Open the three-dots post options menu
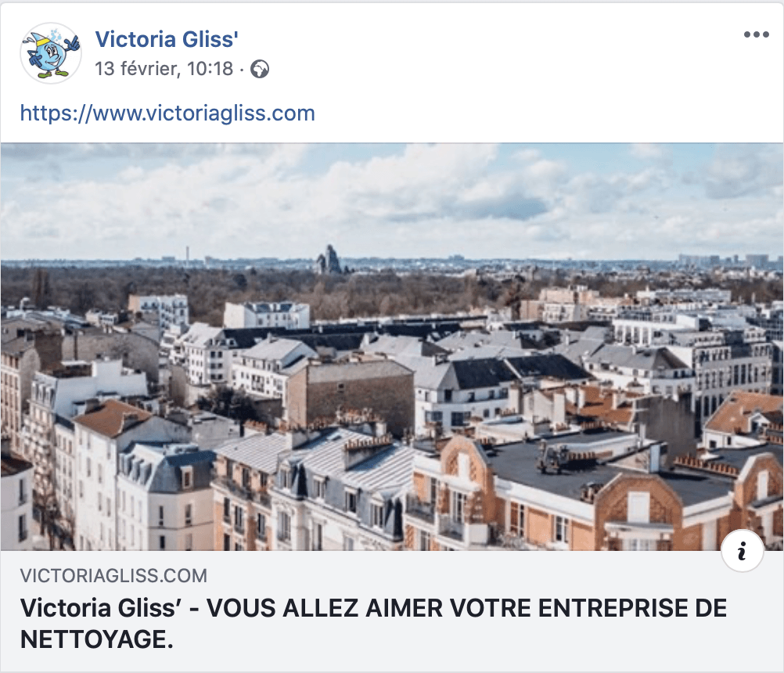 [x=756, y=34]
